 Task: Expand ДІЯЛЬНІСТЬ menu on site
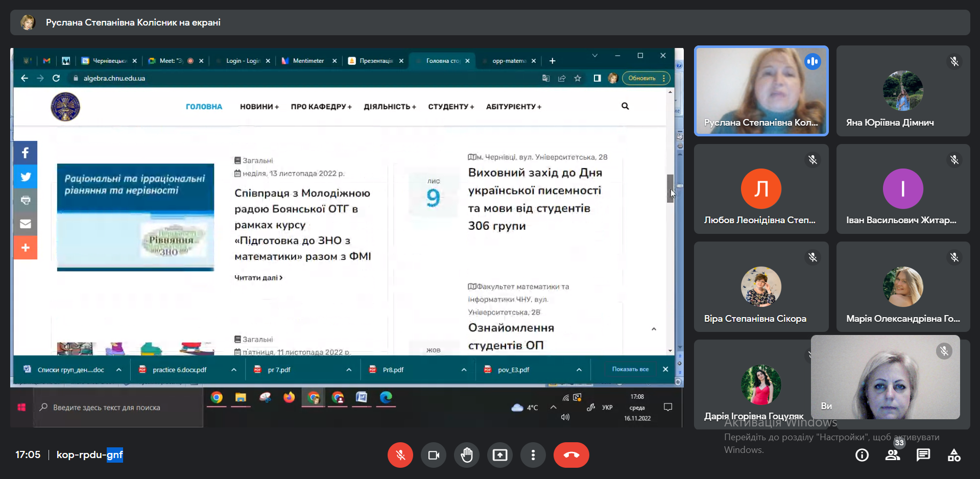coord(390,107)
